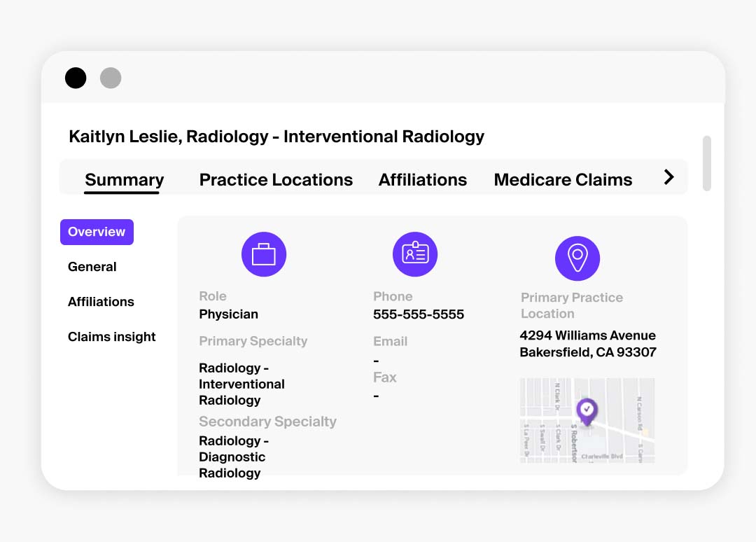This screenshot has height=542, width=756.
Task: Click the Secondary Specialty label
Action: click(267, 422)
